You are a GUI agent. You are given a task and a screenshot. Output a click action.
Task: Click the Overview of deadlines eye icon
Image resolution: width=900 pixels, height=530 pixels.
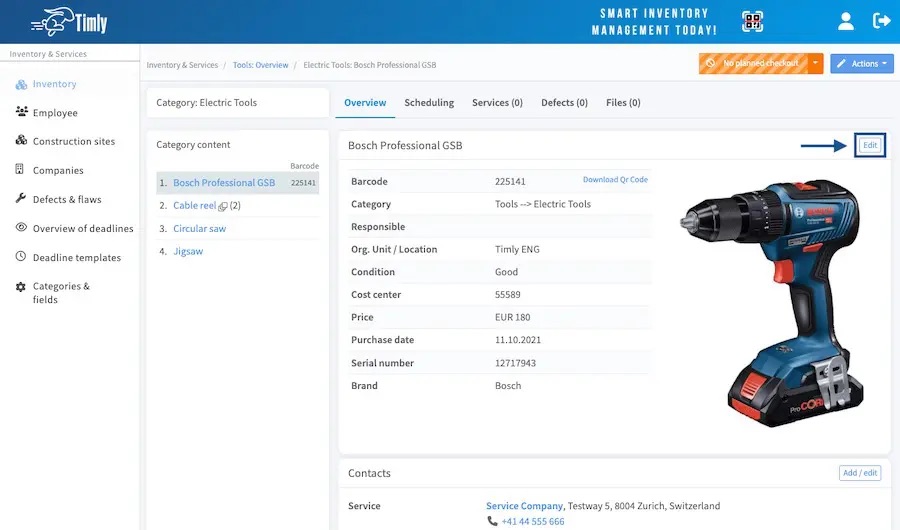point(21,227)
